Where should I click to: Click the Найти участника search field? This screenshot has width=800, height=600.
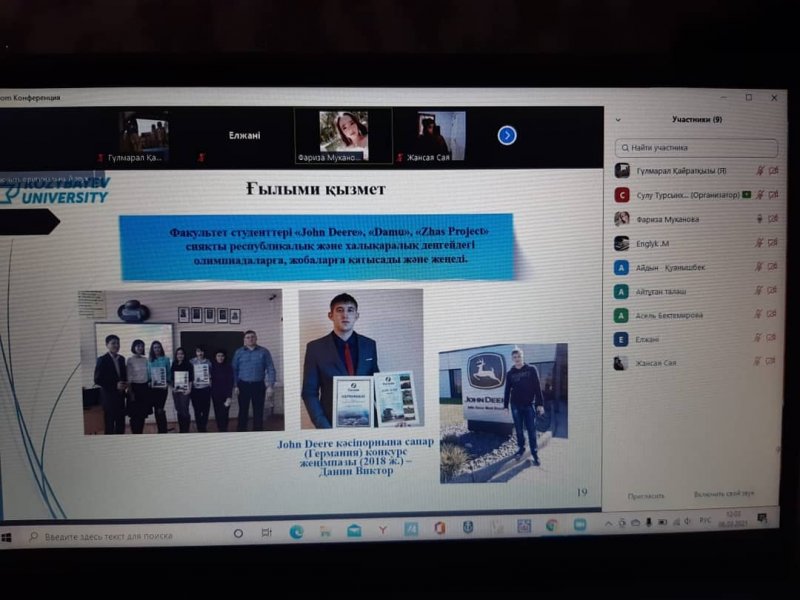click(697, 147)
